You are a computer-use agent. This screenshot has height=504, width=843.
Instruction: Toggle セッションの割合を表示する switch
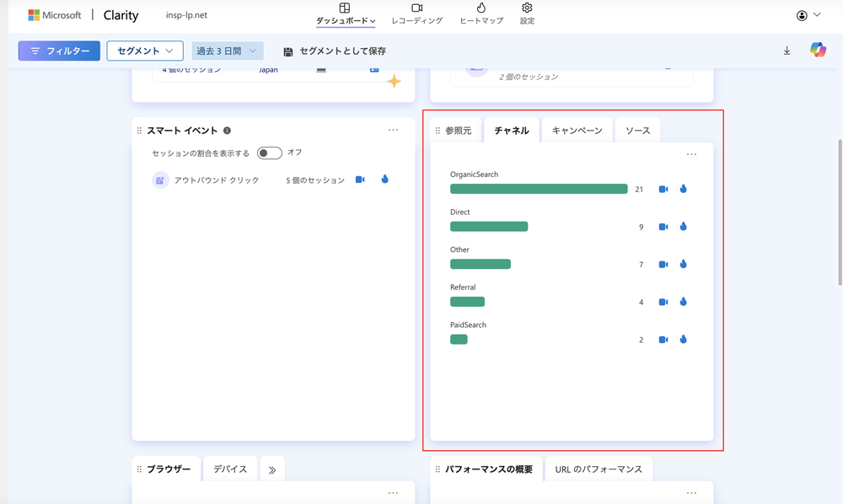click(x=270, y=153)
